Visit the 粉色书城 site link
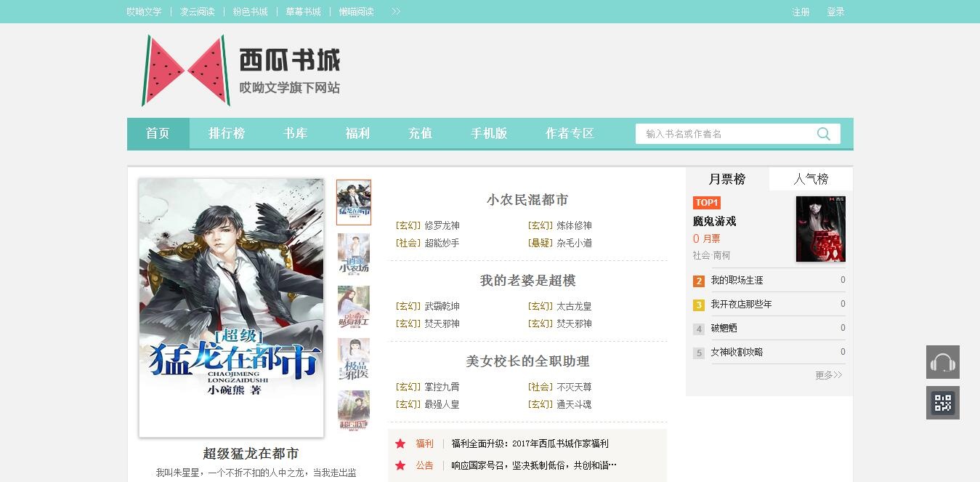Screen dimensions: 980x482 click(251, 12)
